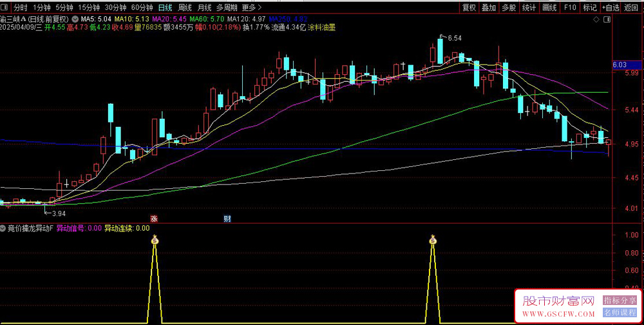Open the 多股 multi-stock view

click(x=509, y=7)
